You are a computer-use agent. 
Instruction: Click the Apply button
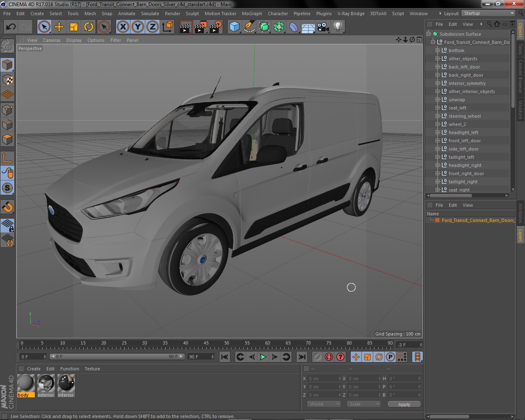click(x=404, y=404)
